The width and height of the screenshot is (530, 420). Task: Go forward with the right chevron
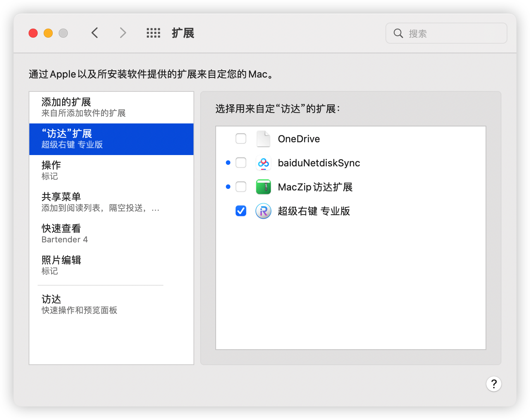(123, 33)
